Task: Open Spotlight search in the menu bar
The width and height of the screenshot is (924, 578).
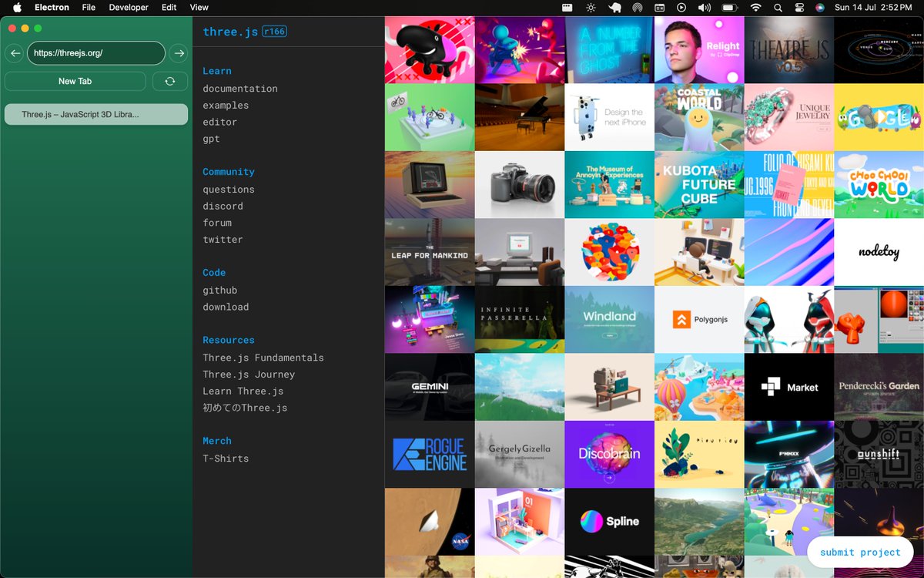Action: point(779,8)
